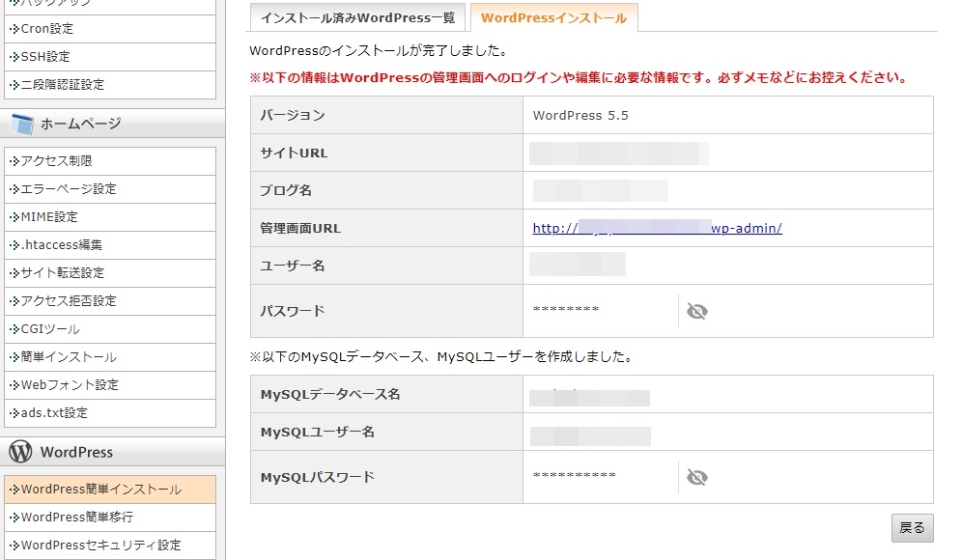The height and width of the screenshot is (560, 961).
Task: Switch to インストール済みWordPress一覧 tab
Action: [357, 18]
